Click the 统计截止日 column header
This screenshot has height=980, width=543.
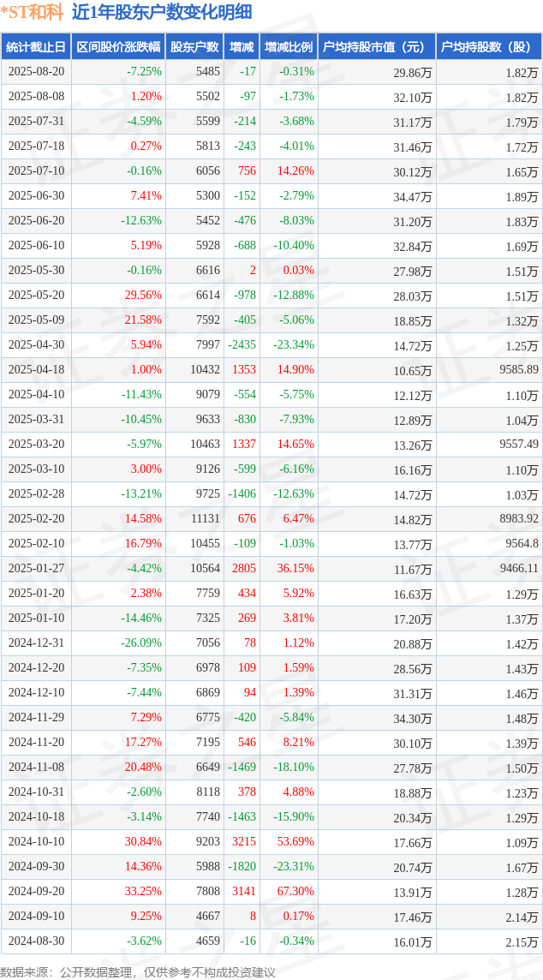click(x=36, y=47)
